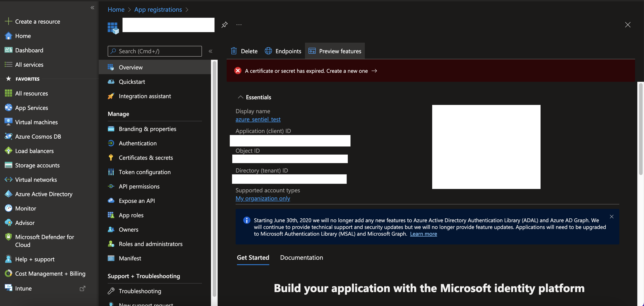Screen dimensions: 644x306
Task: Open the ellipsis more options menu
Action: coord(239,24)
